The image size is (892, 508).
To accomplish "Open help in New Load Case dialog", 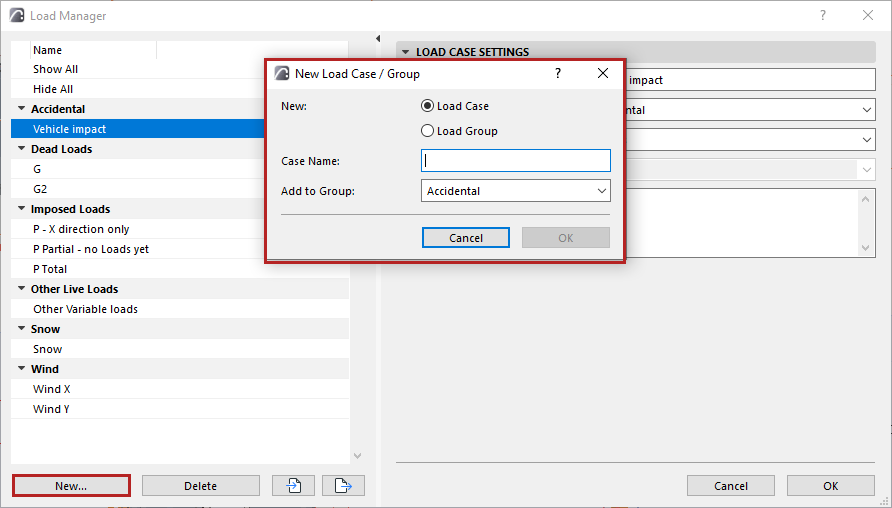I will (558, 73).
